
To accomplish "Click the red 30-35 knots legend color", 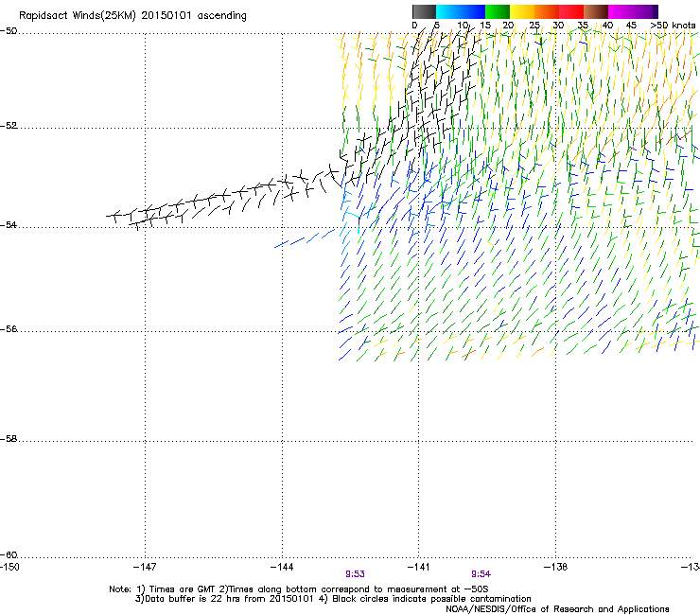I will pos(571,11).
